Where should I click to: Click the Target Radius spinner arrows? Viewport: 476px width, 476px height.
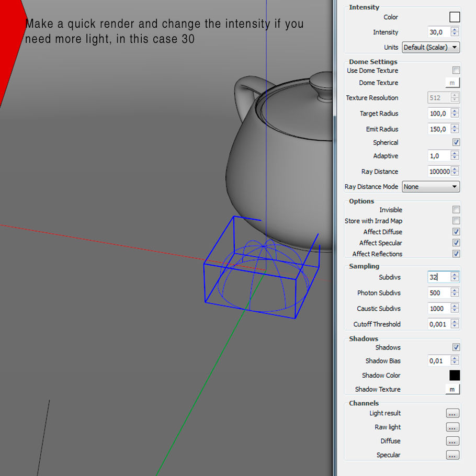[455, 114]
